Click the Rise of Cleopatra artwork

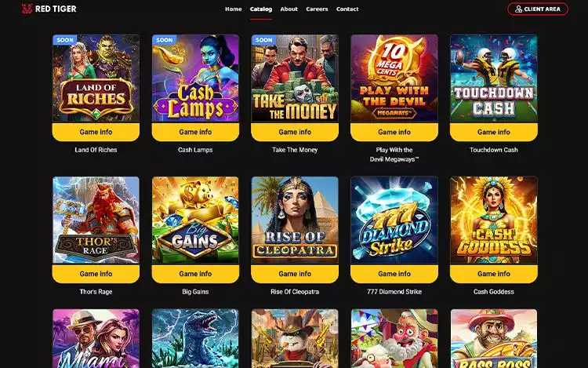(x=295, y=220)
